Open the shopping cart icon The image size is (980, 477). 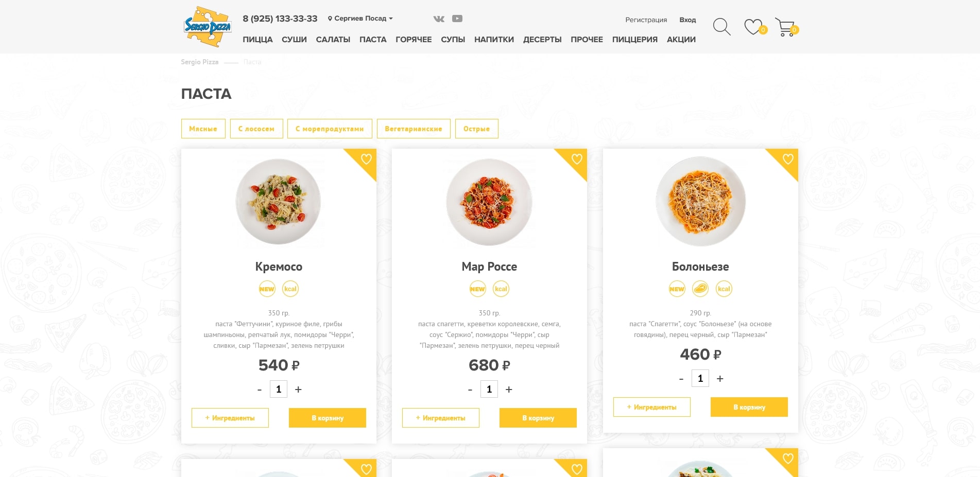pyautogui.click(x=785, y=27)
